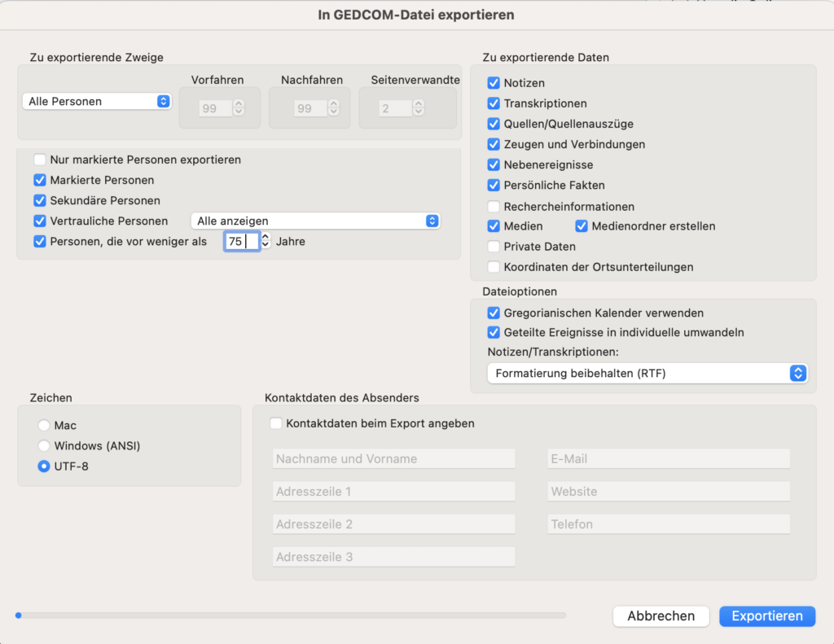Enable Koordinaten der Ortsunterteilungen
Viewport: 834px width, 644px height.
tap(494, 266)
